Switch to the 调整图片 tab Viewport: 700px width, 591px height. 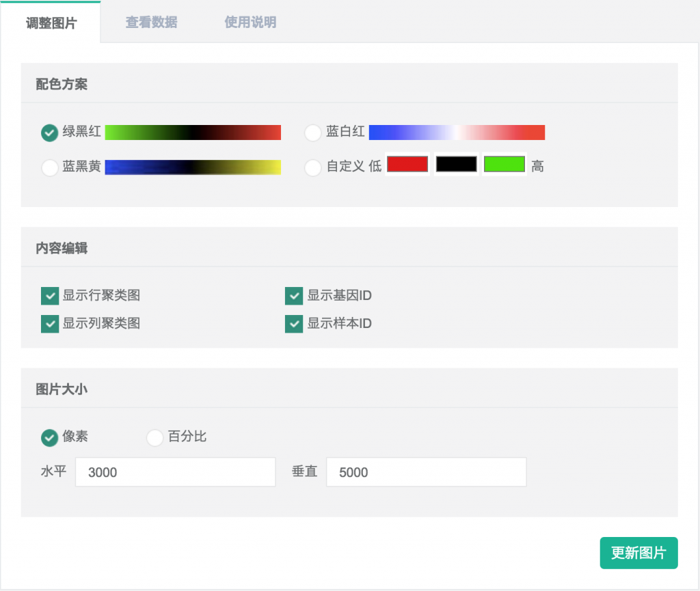click(x=51, y=23)
